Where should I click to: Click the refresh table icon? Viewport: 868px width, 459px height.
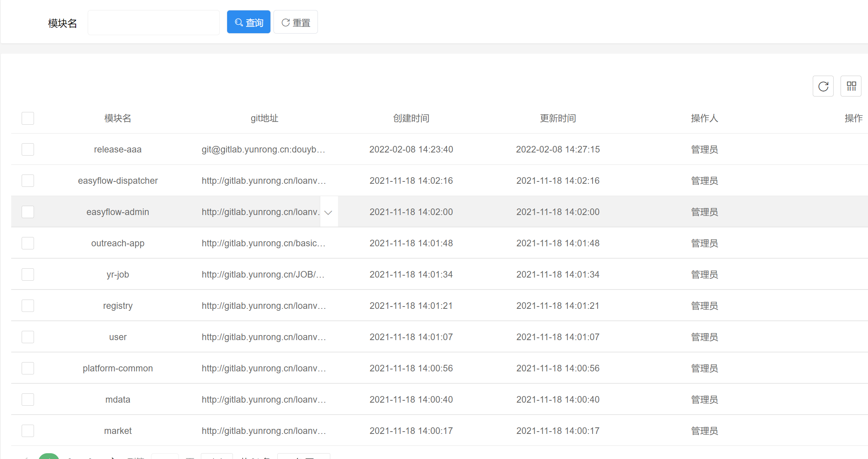pyautogui.click(x=823, y=86)
